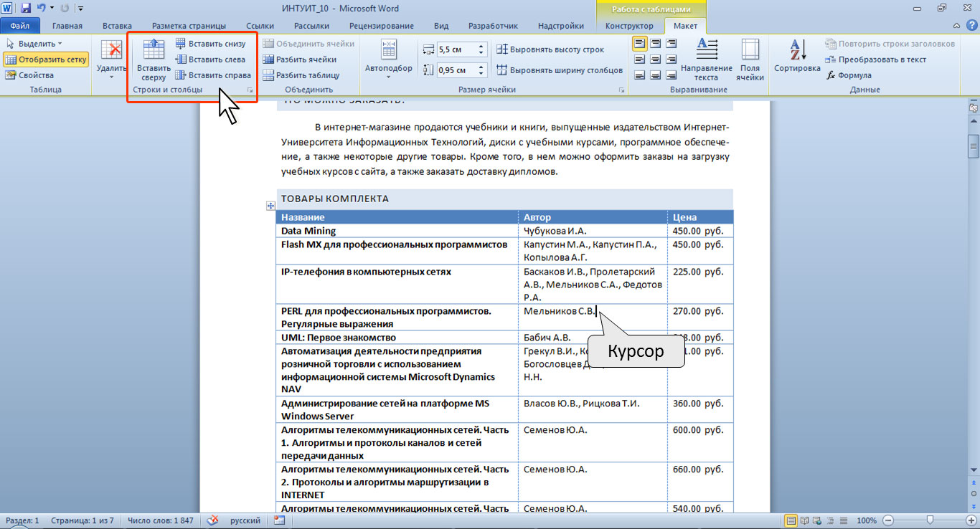The image size is (980, 529).
Task: Click Направление текста text direction
Action: [707, 59]
